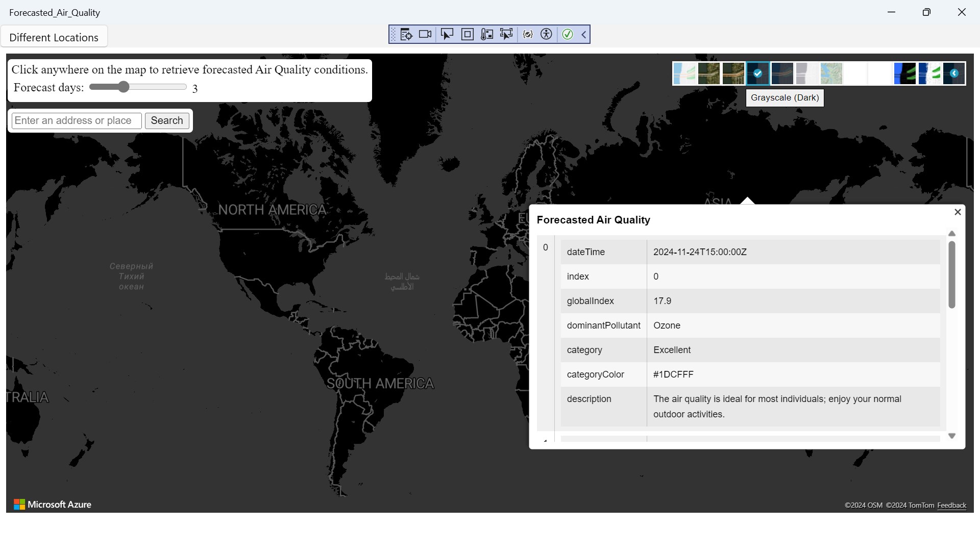
Task: Choose the first light road map style
Action: pos(684,73)
